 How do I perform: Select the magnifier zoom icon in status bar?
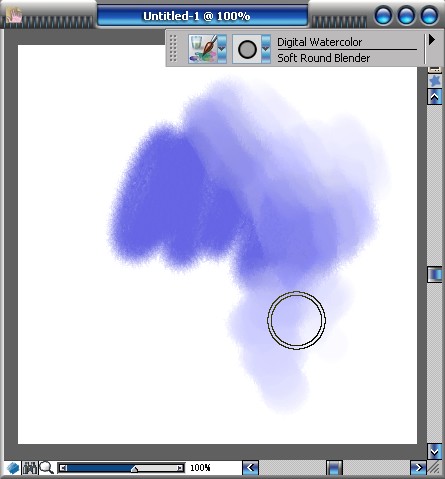[46, 468]
